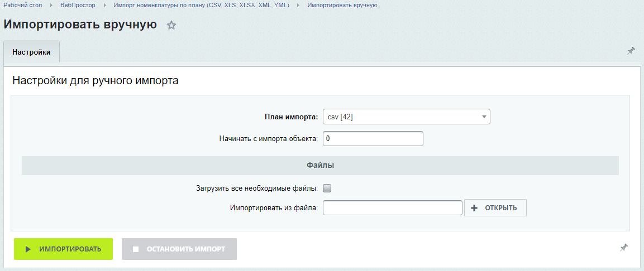The width and height of the screenshot is (644, 271).
Task: Click the Импортировать из файла text field
Action: click(x=393, y=208)
